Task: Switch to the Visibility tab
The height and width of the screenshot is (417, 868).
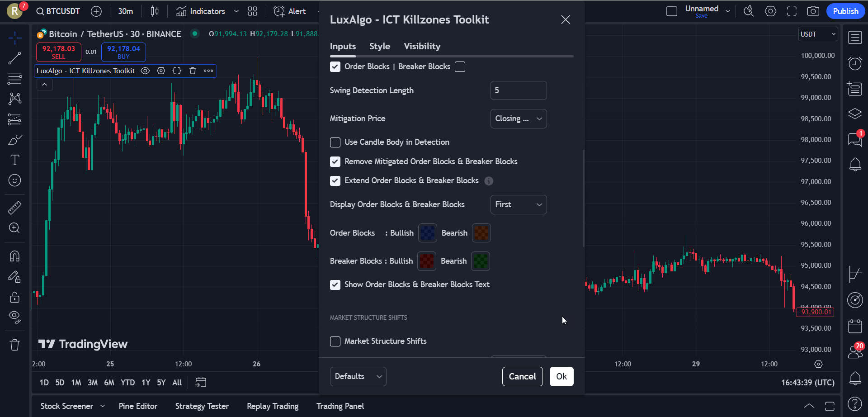Action: (x=422, y=46)
